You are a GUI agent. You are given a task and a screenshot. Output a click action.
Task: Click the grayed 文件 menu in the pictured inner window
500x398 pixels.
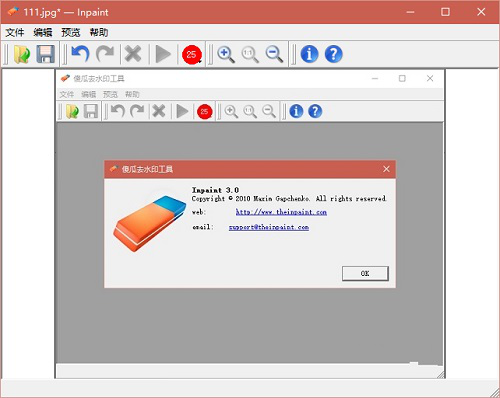pos(67,94)
